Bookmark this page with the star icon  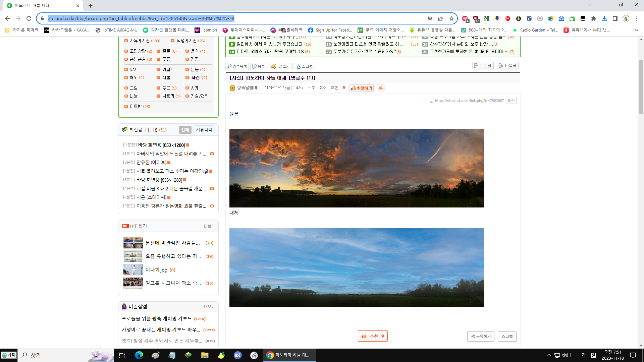tap(451, 18)
